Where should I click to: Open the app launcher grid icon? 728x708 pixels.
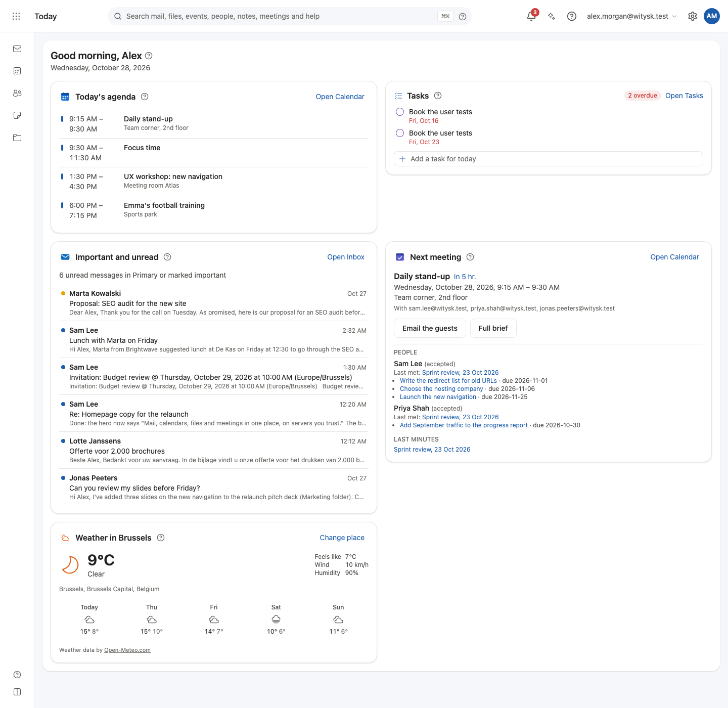16,16
